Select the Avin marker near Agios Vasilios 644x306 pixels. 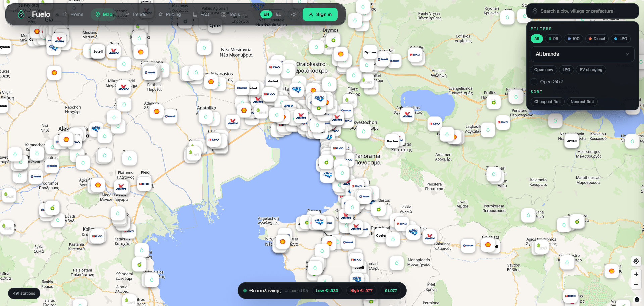(x=407, y=115)
